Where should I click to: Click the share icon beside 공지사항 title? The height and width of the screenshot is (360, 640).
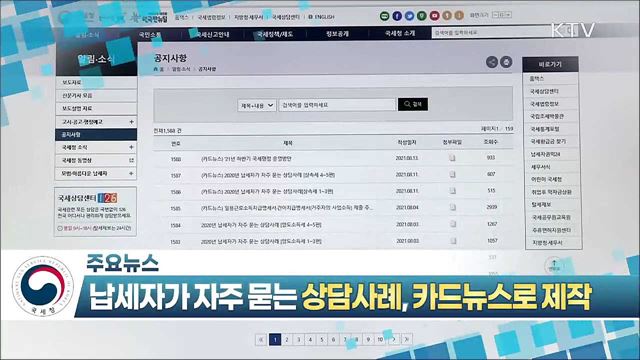(492, 62)
